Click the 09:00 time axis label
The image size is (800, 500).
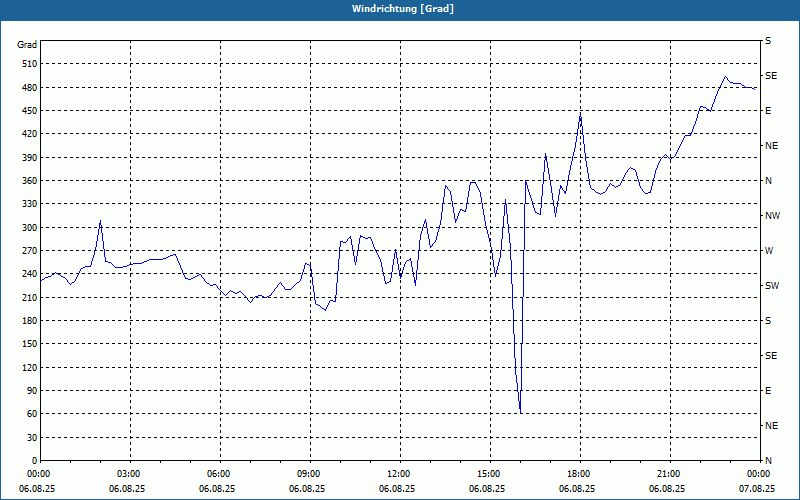(311, 474)
